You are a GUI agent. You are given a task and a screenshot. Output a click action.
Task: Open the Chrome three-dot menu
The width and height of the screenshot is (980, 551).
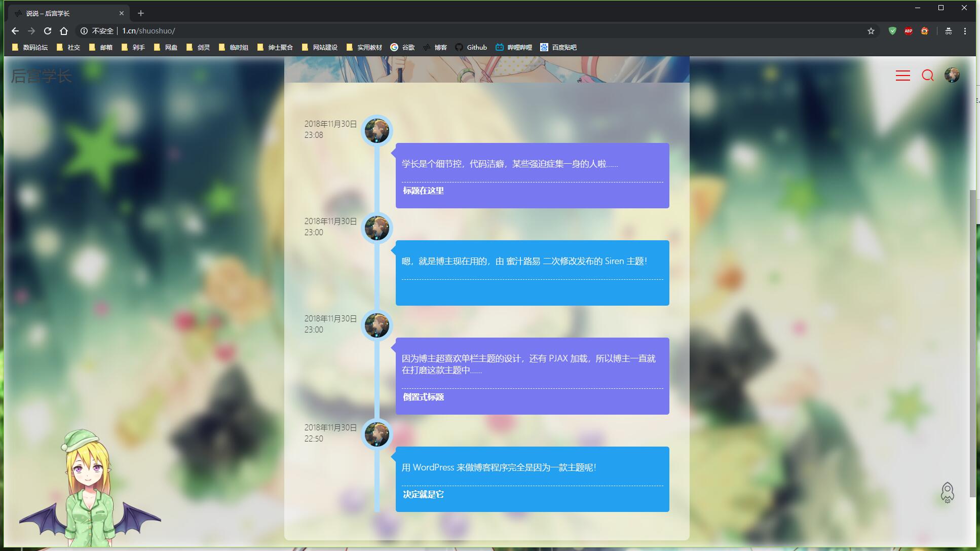pos(965,31)
